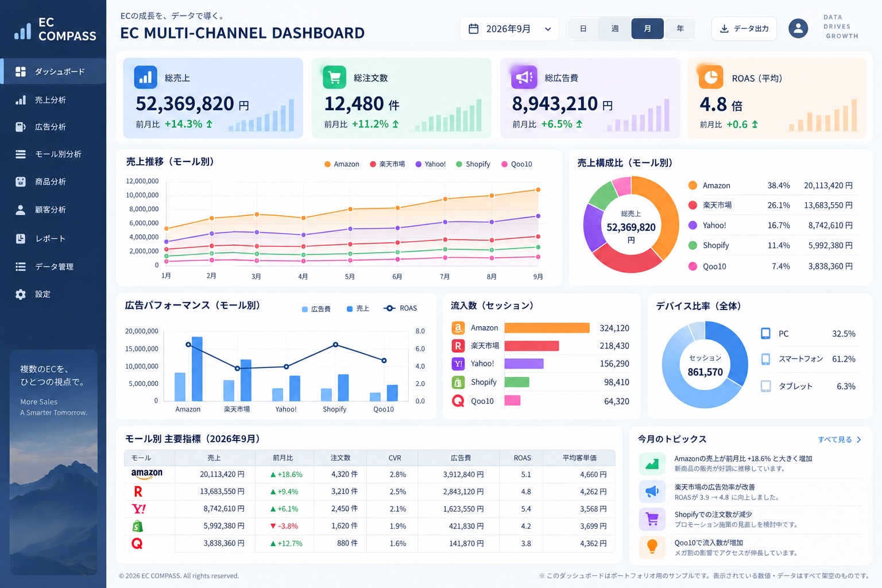Go to 売上分析 in the sidebar
The image size is (882, 588).
pos(51,100)
